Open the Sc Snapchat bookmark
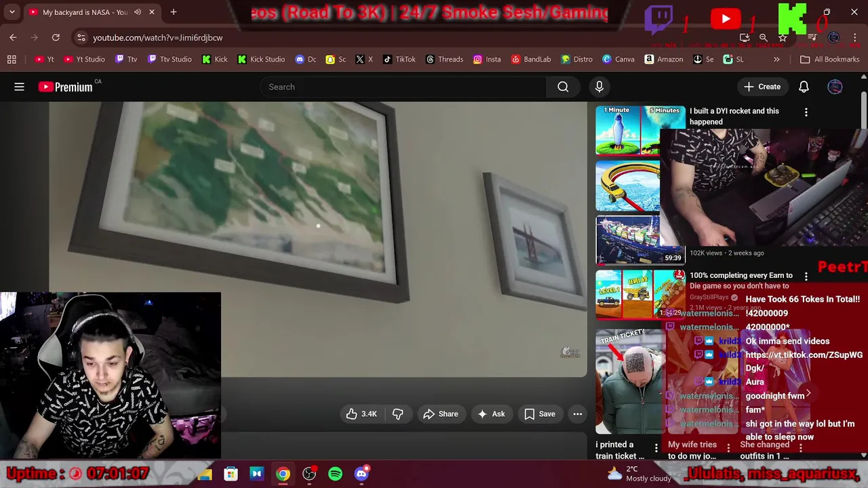Viewport: 868px width, 488px height. 336,60
